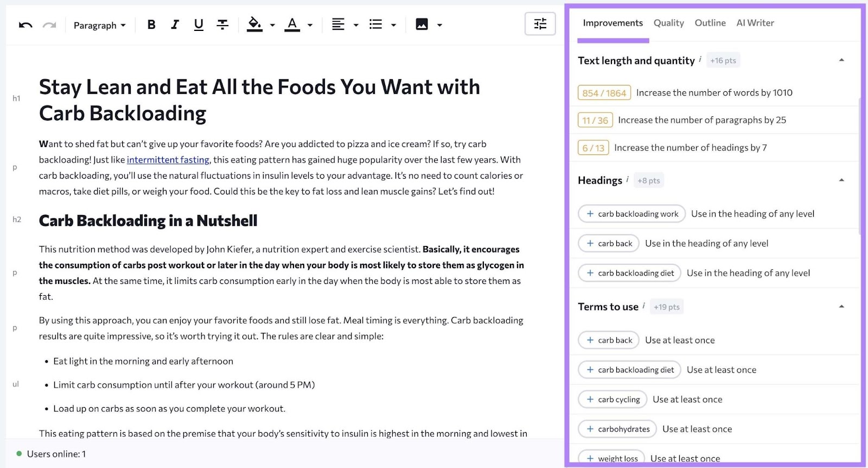Click the info icon beside Text length and quantity
Viewport: 868px width, 468px height.
point(700,59)
